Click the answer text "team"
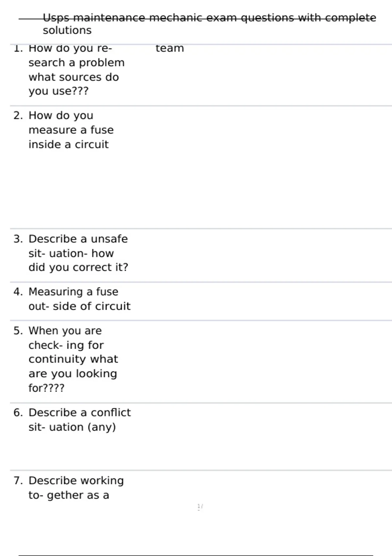The image size is (392, 556). coord(170,48)
